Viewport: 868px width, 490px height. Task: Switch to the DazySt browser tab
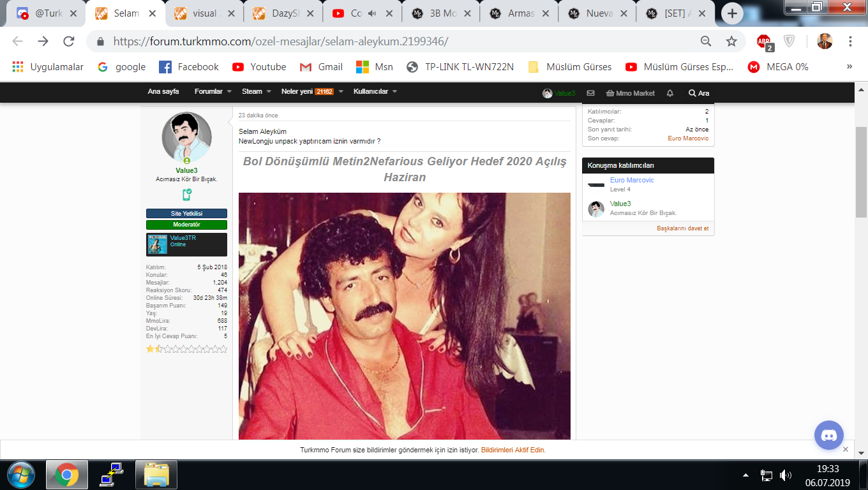[282, 13]
